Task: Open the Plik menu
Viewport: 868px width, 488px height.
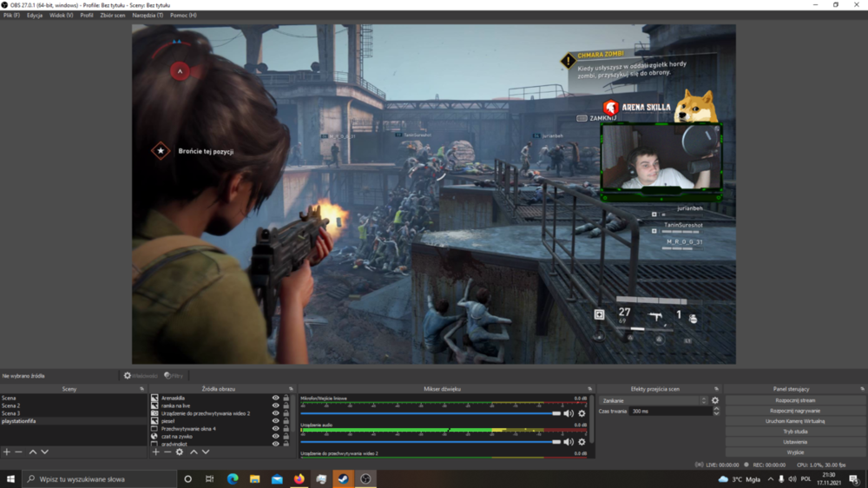Action: tap(11, 16)
